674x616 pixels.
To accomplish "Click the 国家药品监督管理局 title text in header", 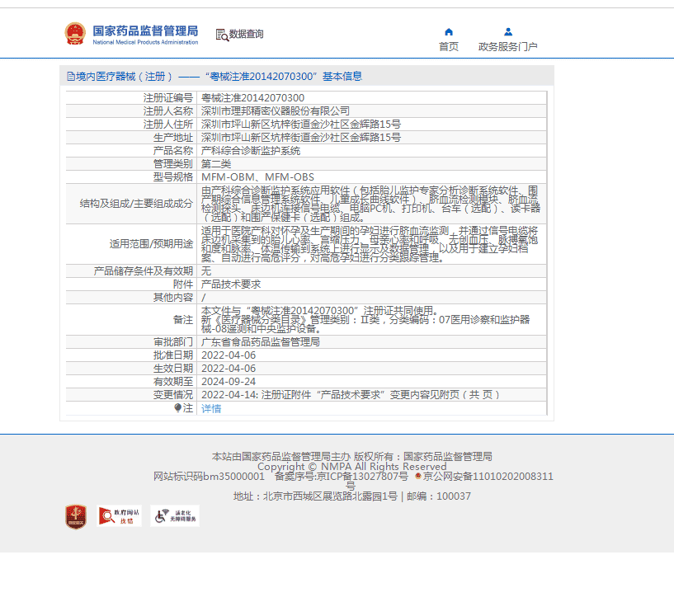I will click(145, 31).
